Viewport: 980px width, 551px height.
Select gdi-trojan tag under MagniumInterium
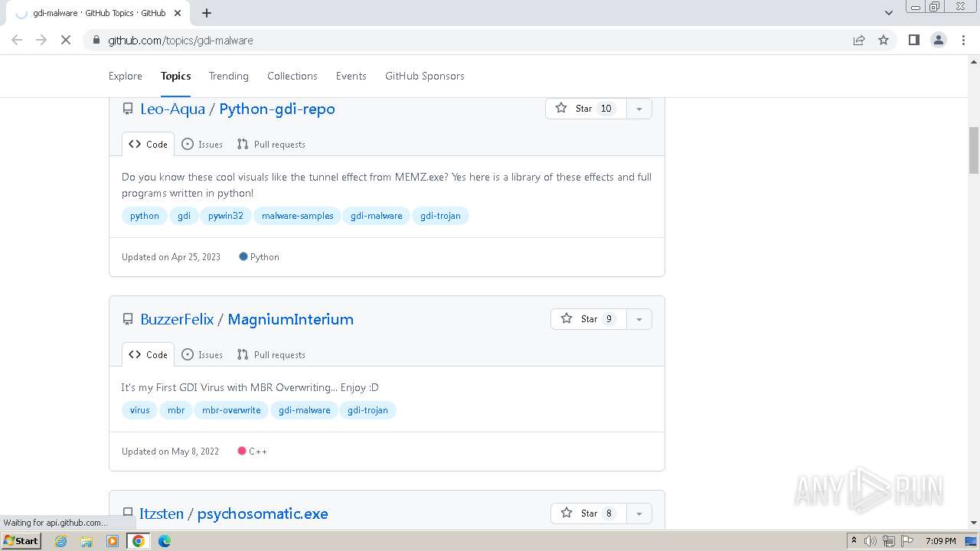368,410
